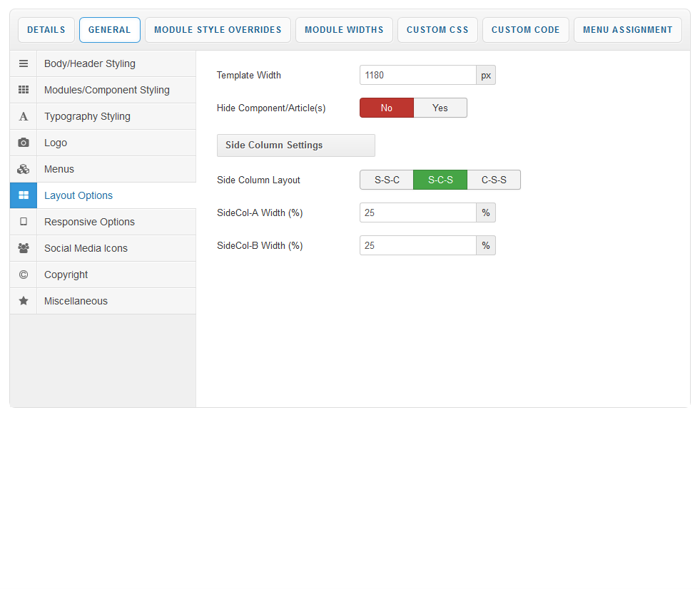This screenshot has height=589, width=700.
Task: Click the Responsive Options tablet icon
Action: pyautogui.click(x=24, y=222)
